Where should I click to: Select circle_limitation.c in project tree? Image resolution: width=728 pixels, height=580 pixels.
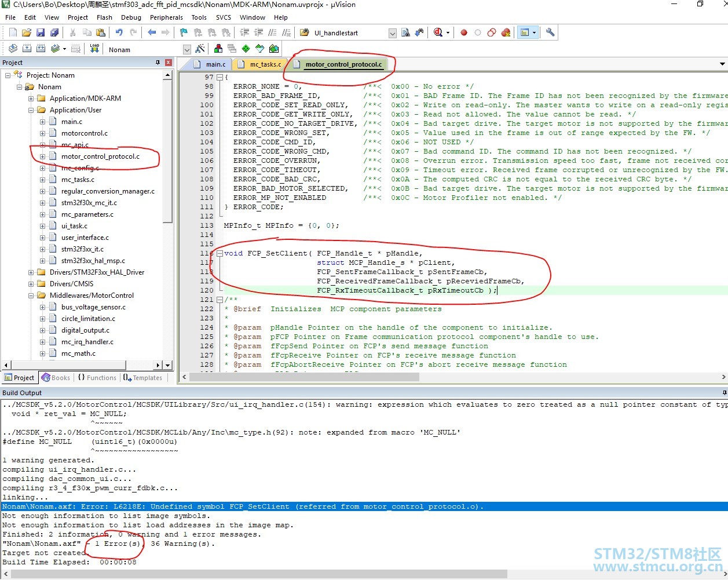tap(88, 319)
